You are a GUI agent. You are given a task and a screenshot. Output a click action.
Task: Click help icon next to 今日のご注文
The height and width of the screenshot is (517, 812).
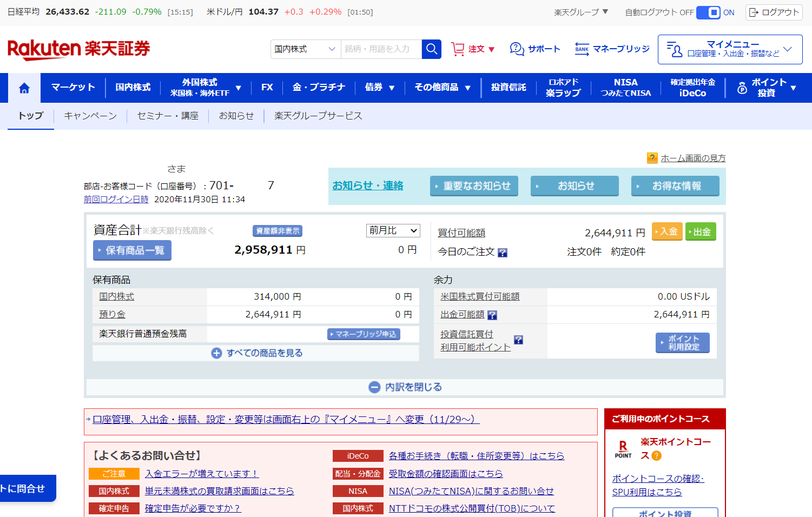click(503, 253)
